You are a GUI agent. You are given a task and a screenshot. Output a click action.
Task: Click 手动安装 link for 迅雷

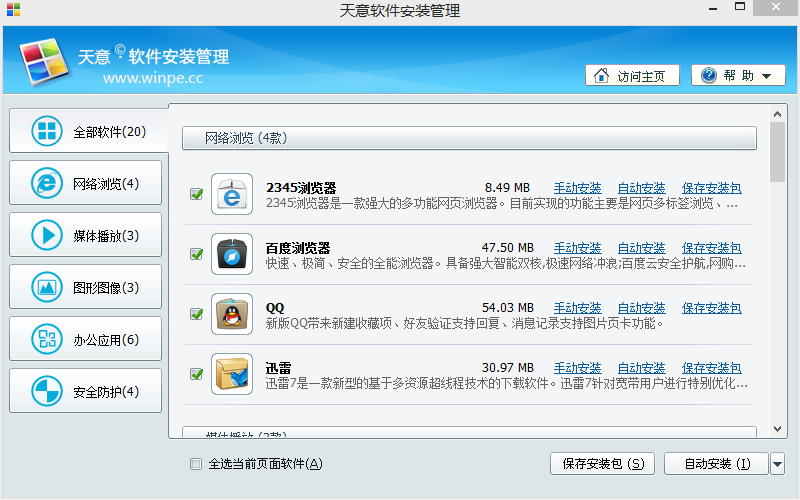tap(578, 368)
